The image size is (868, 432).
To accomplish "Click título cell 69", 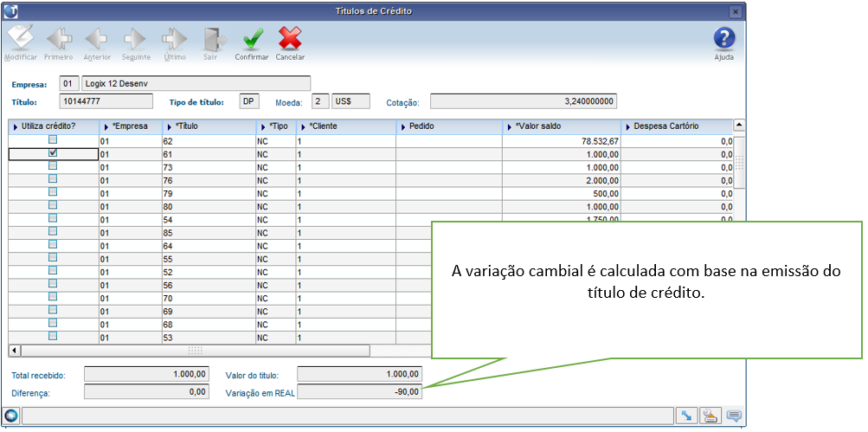I will click(209, 312).
